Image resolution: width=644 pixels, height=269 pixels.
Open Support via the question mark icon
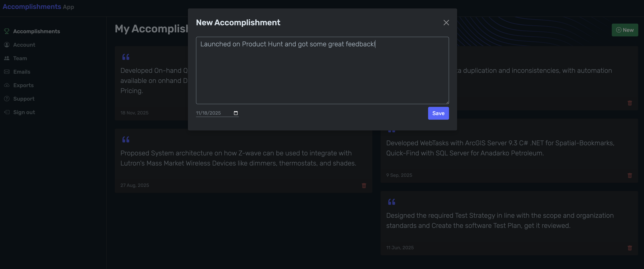tap(7, 98)
